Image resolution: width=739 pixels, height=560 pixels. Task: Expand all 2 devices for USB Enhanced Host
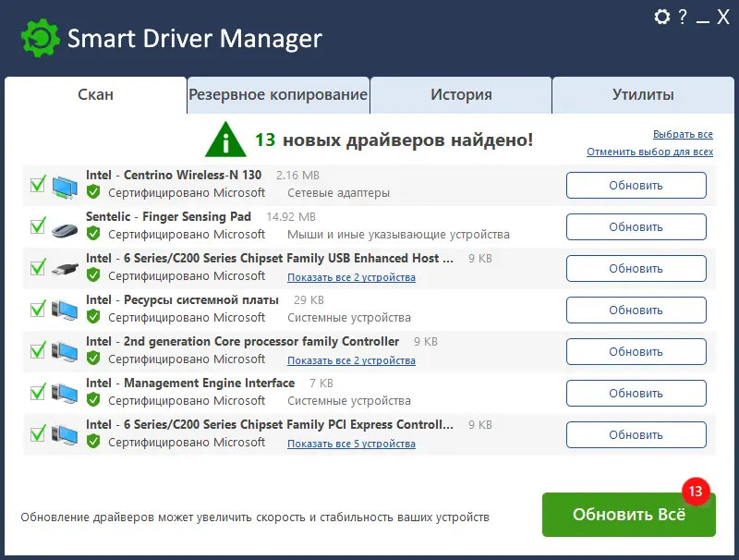click(x=351, y=277)
